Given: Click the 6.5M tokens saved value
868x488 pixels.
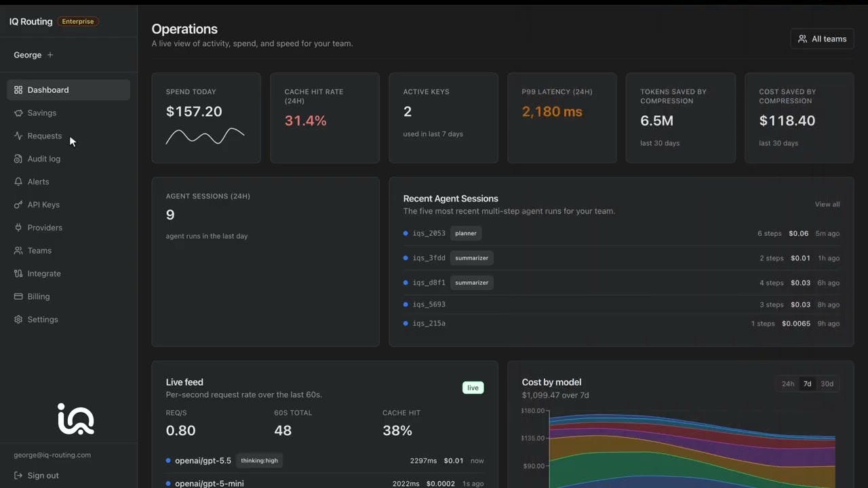Looking at the screenshot, I should 657,121.
